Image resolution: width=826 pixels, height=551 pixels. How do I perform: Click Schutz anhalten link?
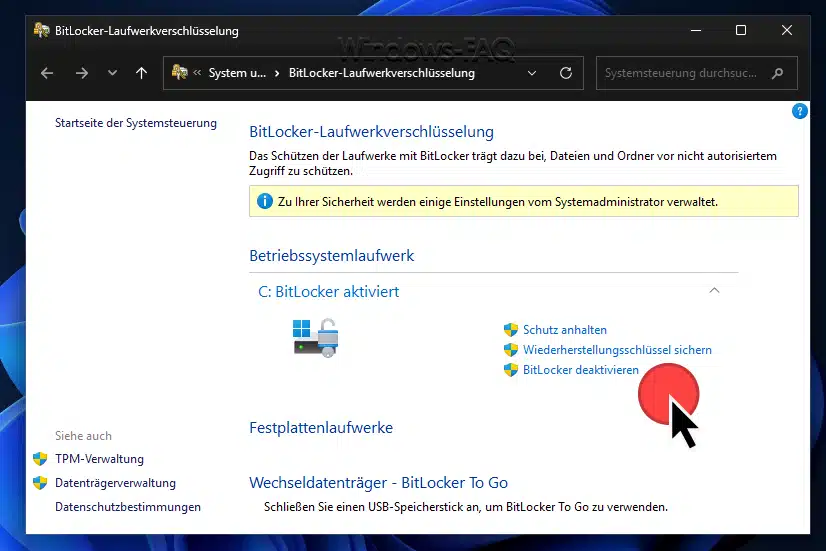pyautogui.click(x=565, y=330)
